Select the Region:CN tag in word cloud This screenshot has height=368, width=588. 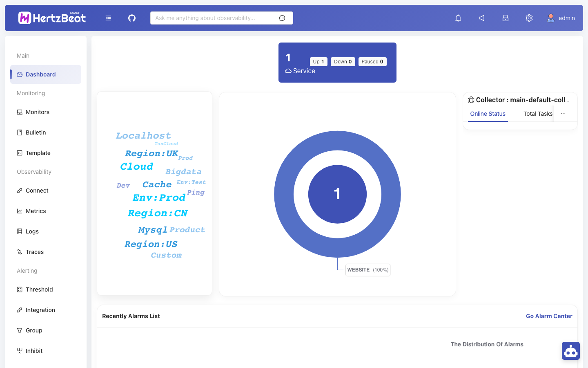158,213
